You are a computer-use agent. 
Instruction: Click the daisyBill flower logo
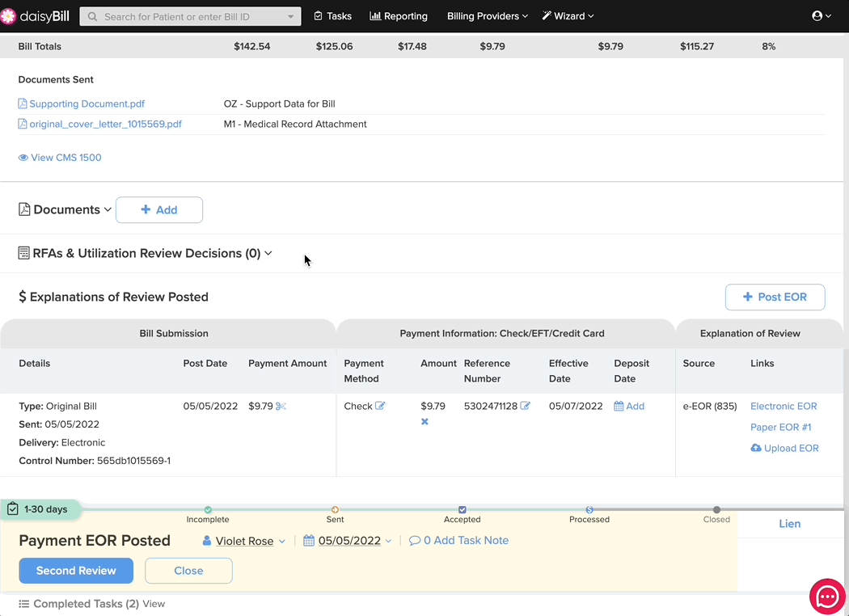click(8, 16)
